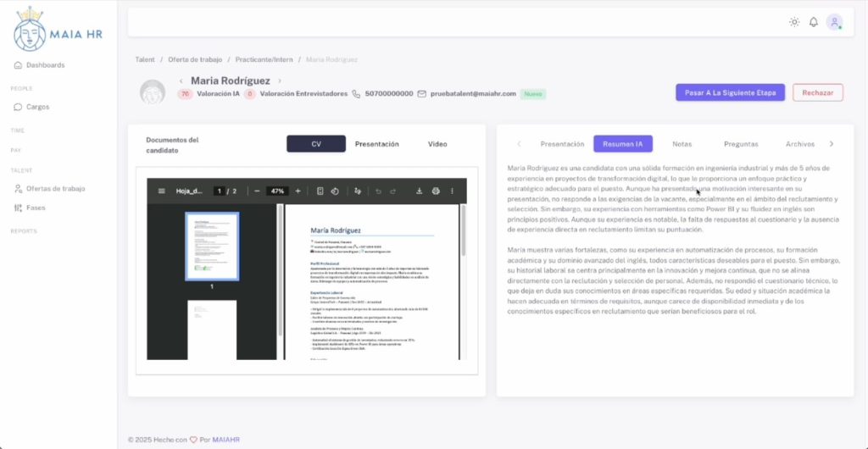This screenshot has width=868, height=449.
Task: Zoom in the PDF with plus icon
Action: tap(298, 191)
